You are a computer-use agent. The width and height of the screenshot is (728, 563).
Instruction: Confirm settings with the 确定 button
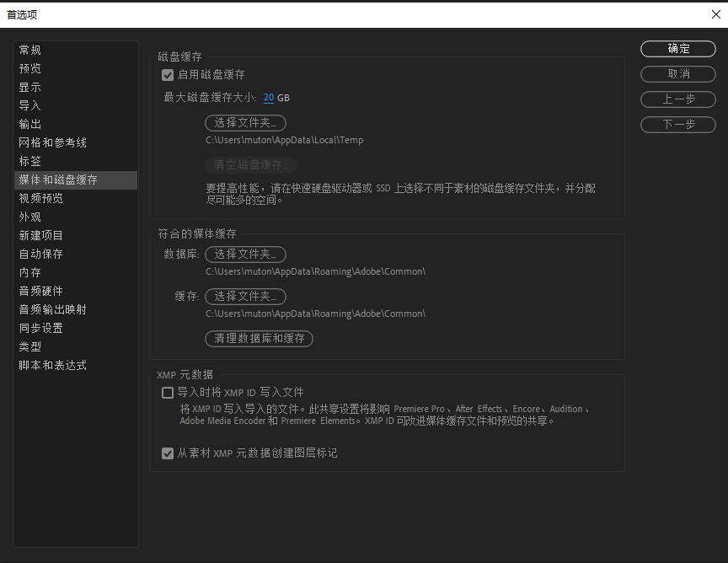pyautogui.click(x=678, y=49)
